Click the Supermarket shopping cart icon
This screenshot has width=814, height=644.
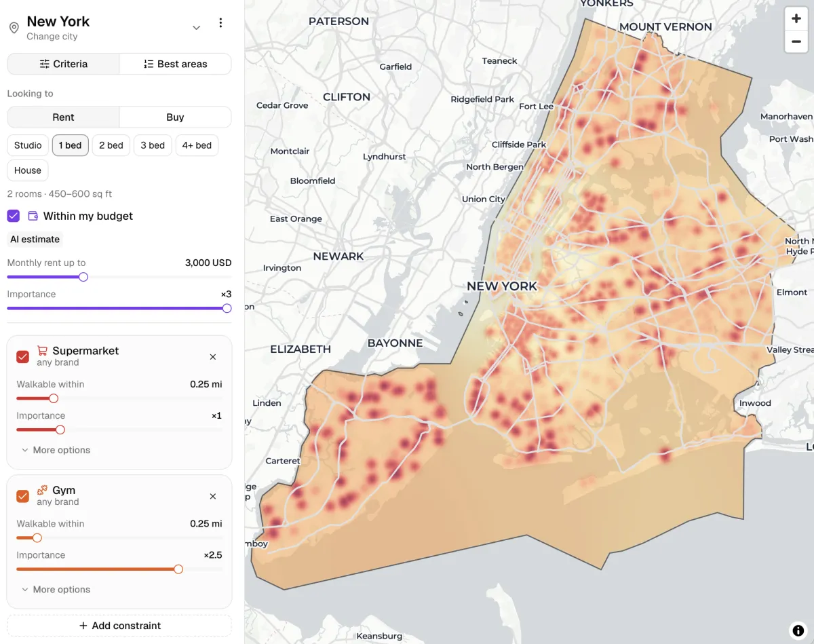click(x=42, y=351)
